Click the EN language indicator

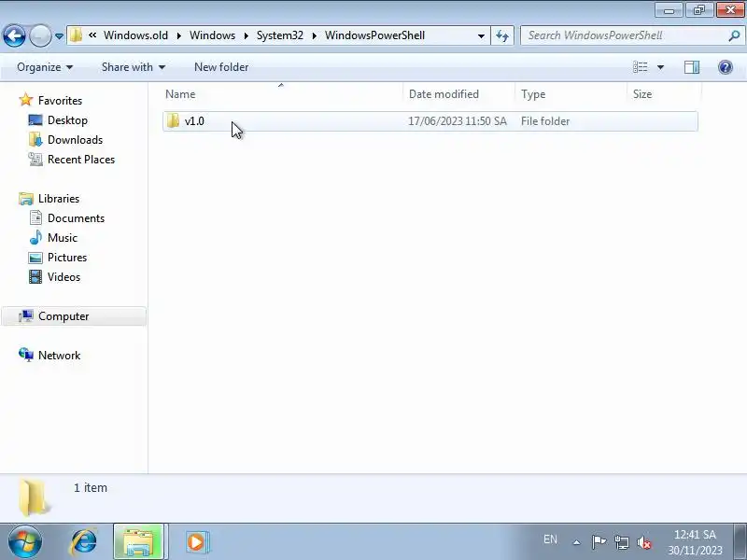tap(550, 539)
